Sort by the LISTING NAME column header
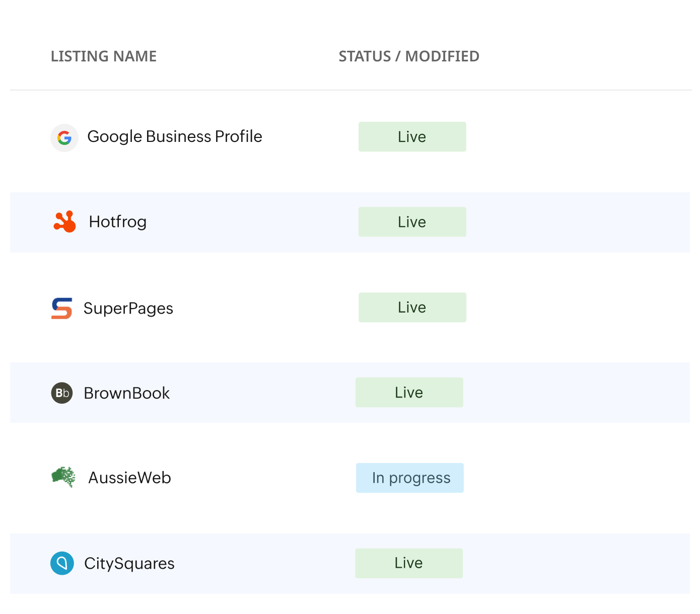The image size is (700, 614). (103, 56)
